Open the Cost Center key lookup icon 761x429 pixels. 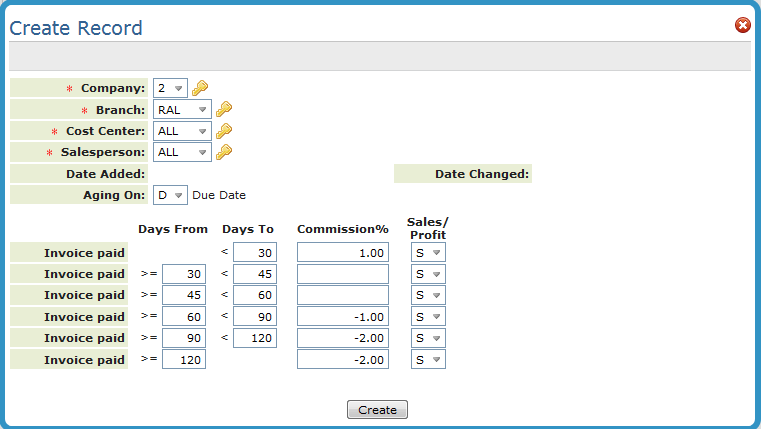point(224,131)
